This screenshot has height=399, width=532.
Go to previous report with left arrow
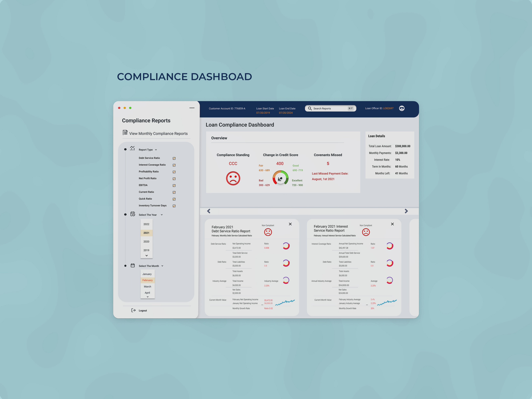click(209, 211)
